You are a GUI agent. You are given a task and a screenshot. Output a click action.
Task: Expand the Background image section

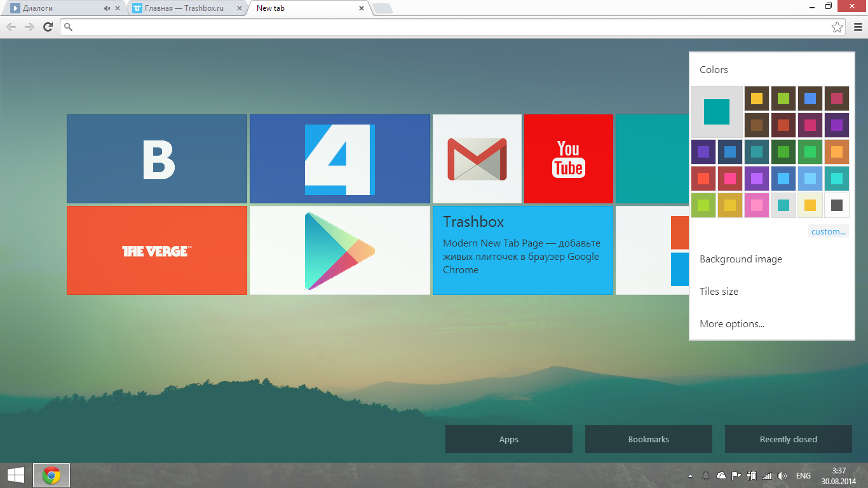coord(741,259)
